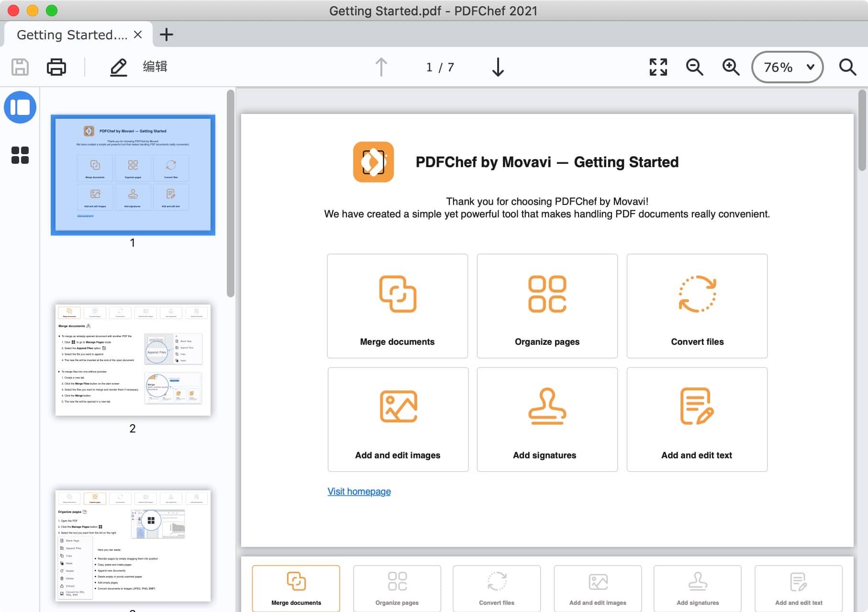Select page 1 thumbnail
Screen dimensions: 868x612
point(133,175)
